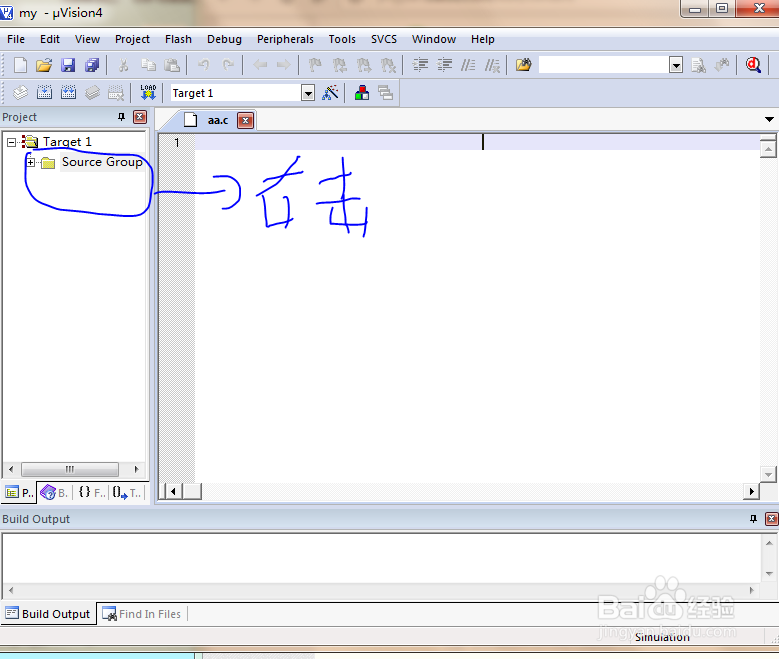Copy selection toolbar icon

coord(148,65)
